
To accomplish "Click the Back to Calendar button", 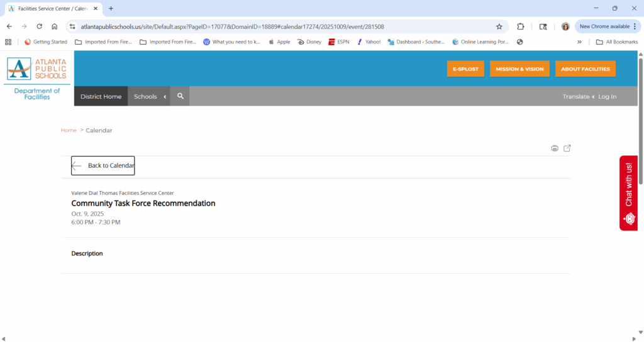I will [x=103, y=165].
